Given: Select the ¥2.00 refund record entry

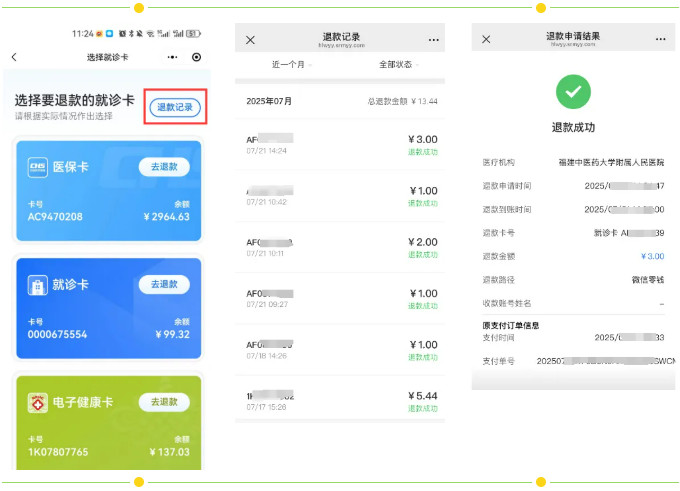Looking at the screenshot, I should coord(341,247).
